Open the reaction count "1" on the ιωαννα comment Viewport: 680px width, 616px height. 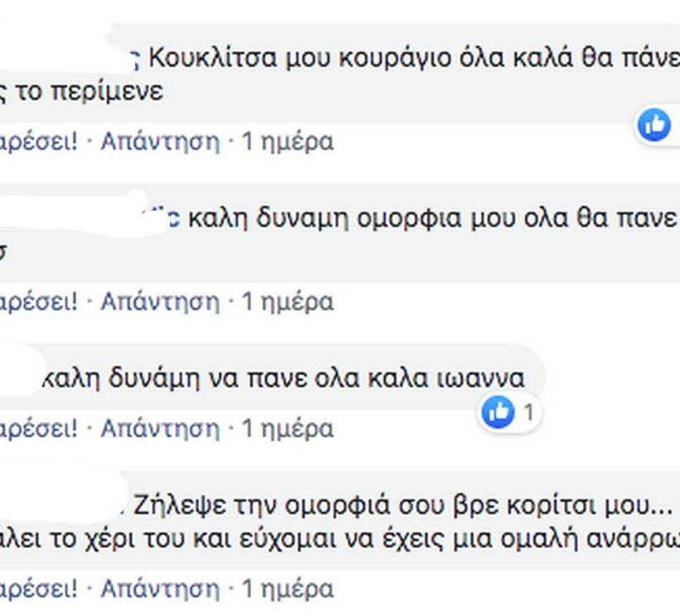pyautogui.click(x=527, y=411)
